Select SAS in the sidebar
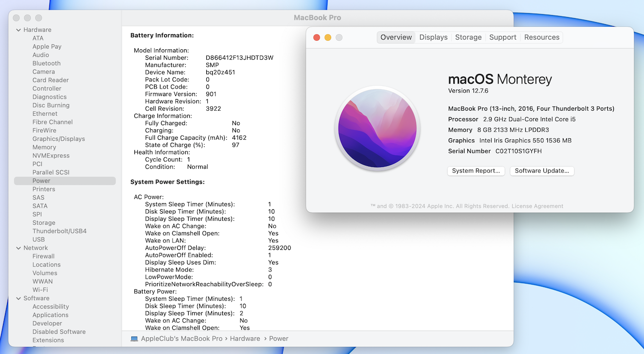 coord(39,198)
